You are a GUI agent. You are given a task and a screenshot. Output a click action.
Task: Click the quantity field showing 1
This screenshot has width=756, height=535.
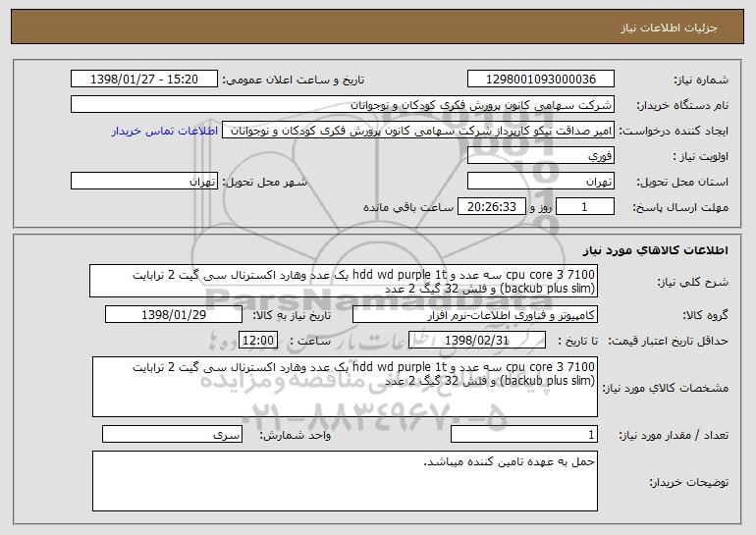click(524, 434)
